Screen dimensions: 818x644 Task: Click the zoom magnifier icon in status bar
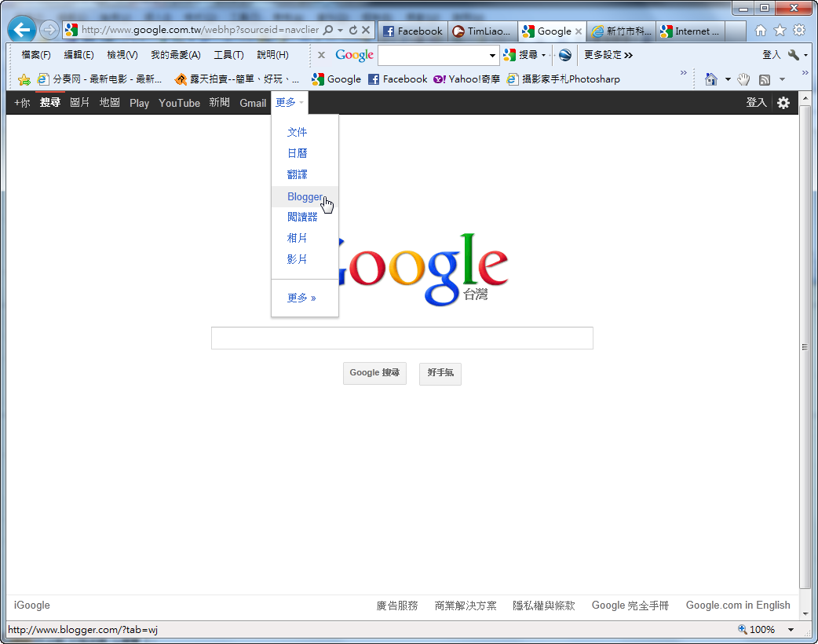click(x=743, y=629)
